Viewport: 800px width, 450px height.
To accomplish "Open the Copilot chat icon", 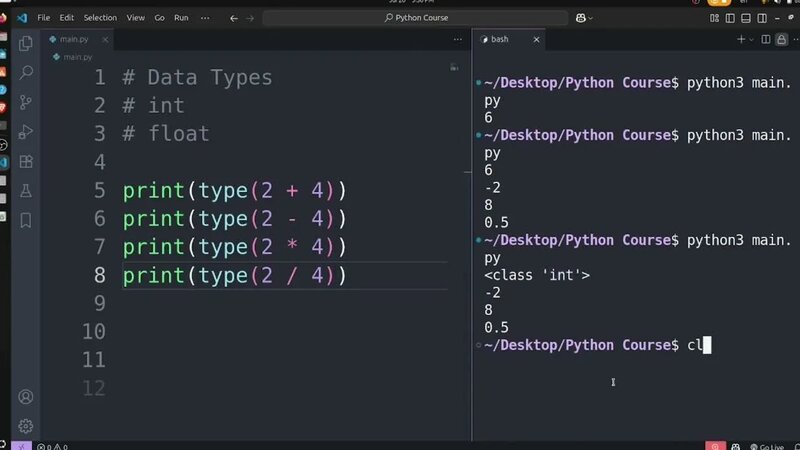I will pos(581,18).
